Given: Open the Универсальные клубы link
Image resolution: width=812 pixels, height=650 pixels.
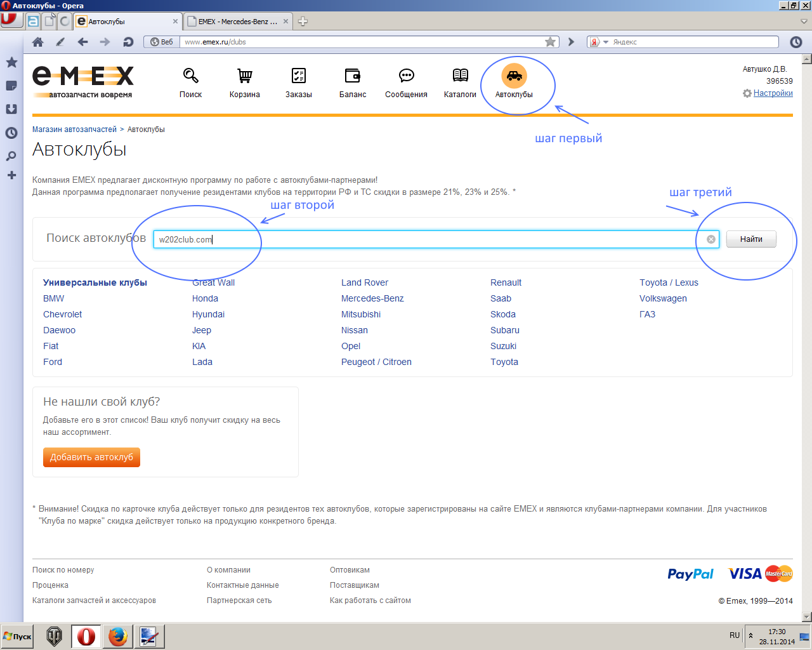Looking at the screenshot, I should pos(95,282).
